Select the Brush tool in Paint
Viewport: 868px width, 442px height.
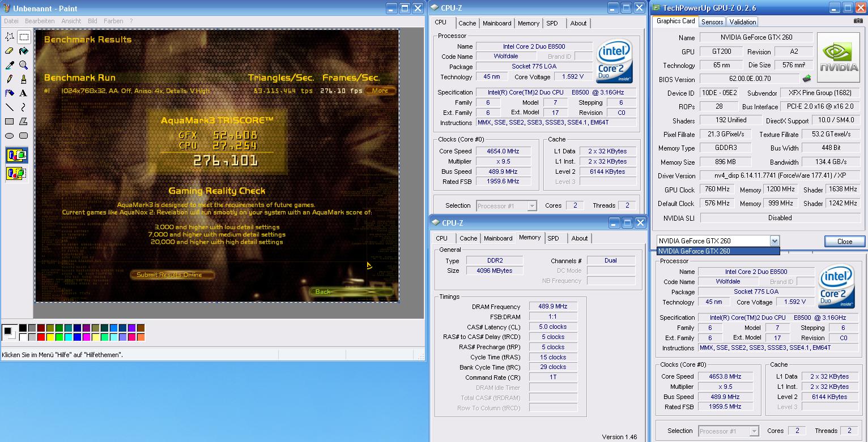coord(23,79)
